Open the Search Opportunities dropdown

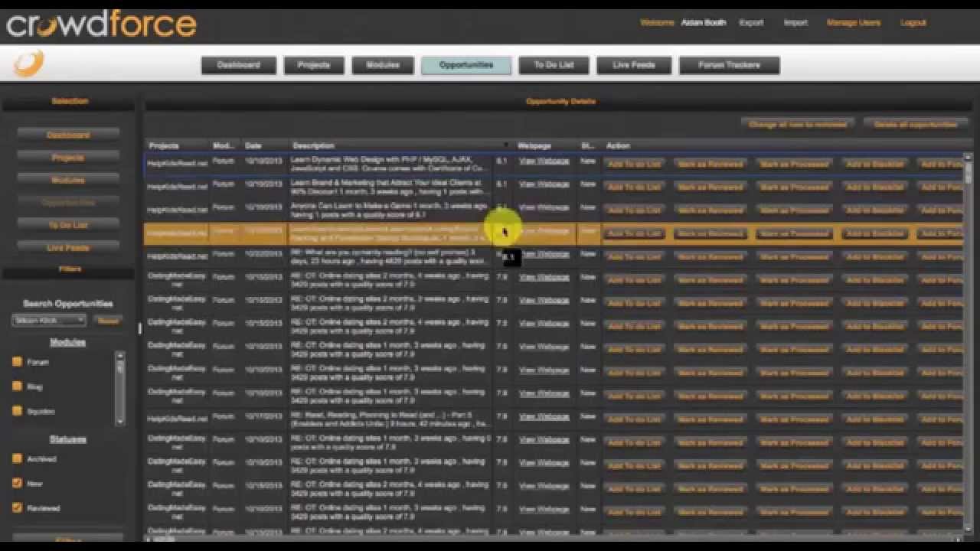point(50,320)
